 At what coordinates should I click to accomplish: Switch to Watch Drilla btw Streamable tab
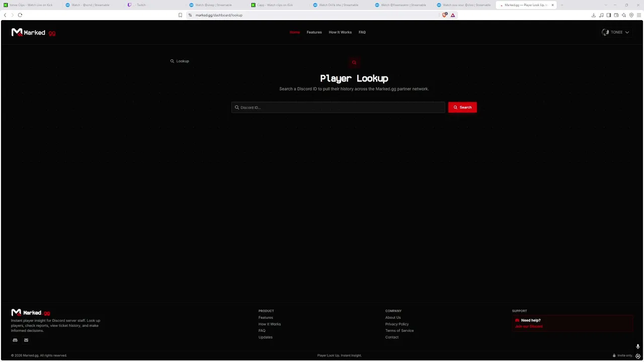pos(341,5)
